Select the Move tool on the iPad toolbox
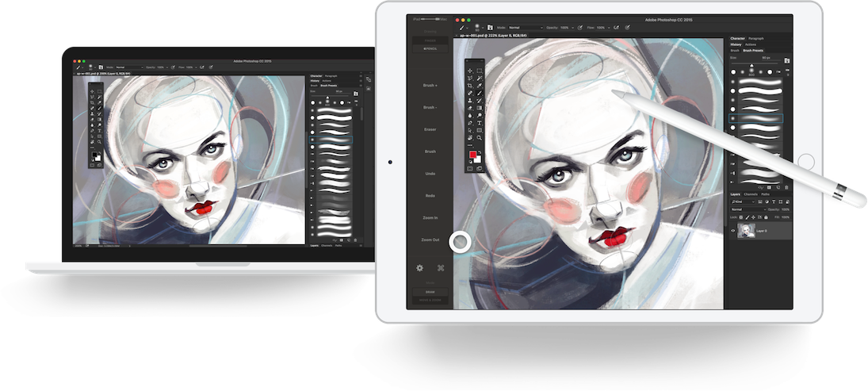This screenshot has width=868, height=391. coord(470,71)
